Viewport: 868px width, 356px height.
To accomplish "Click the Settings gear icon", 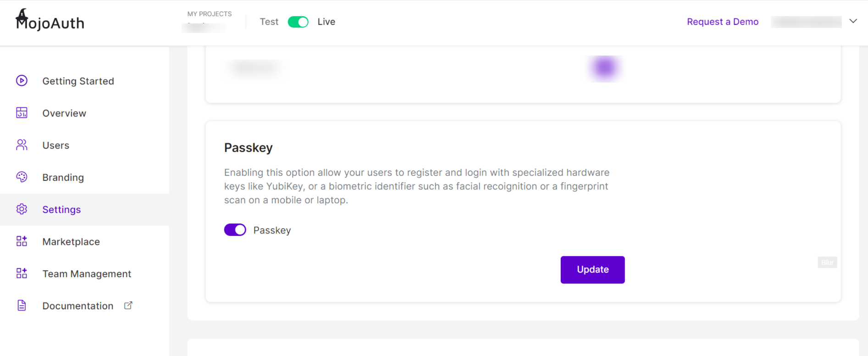I will point(22,209).
